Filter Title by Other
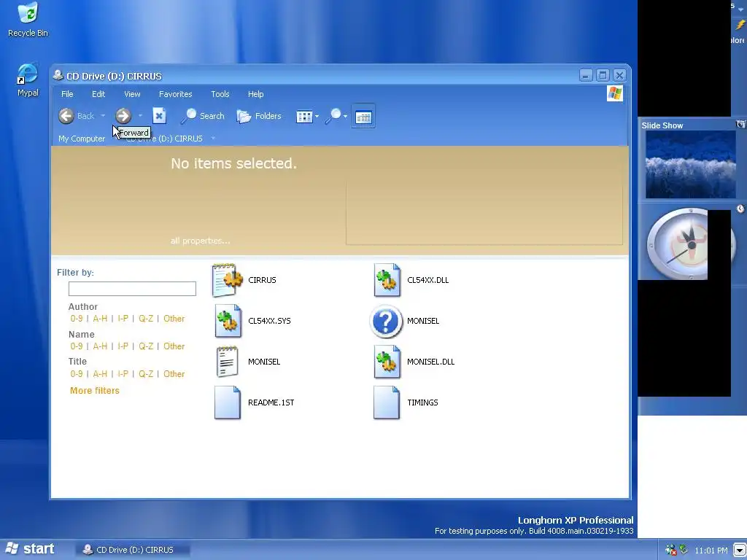This screenshot has width=747, height=560. pyautogui.click(x=174, y=374)
